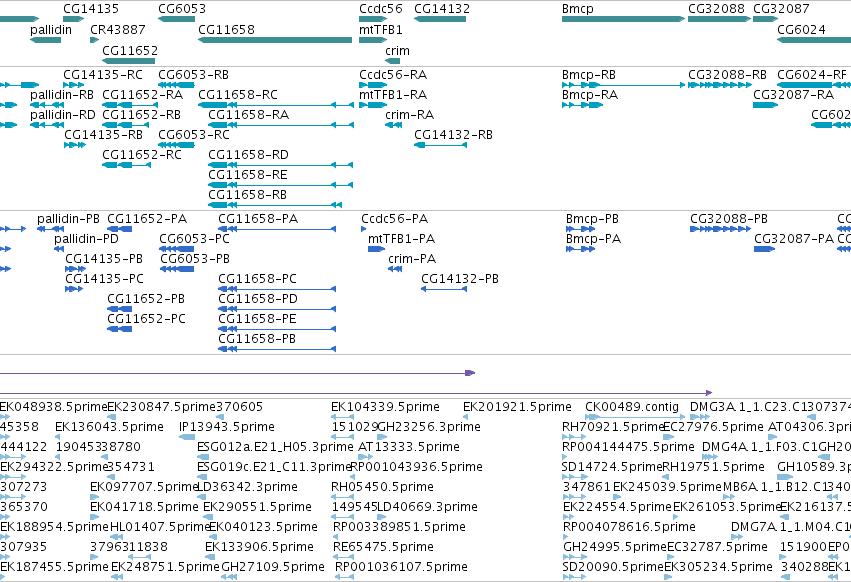Open the Bmcp-RB transcript
851x582 pixels.
point(623,85)
